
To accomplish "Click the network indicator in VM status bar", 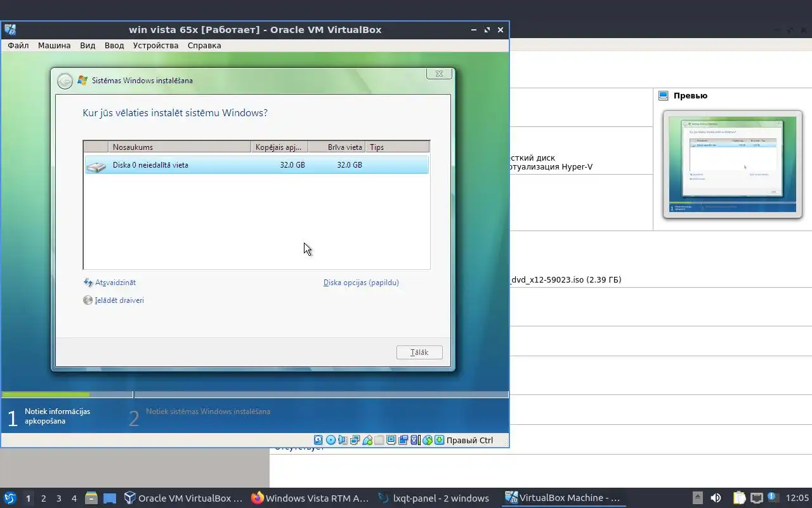I will pos(355,439).
